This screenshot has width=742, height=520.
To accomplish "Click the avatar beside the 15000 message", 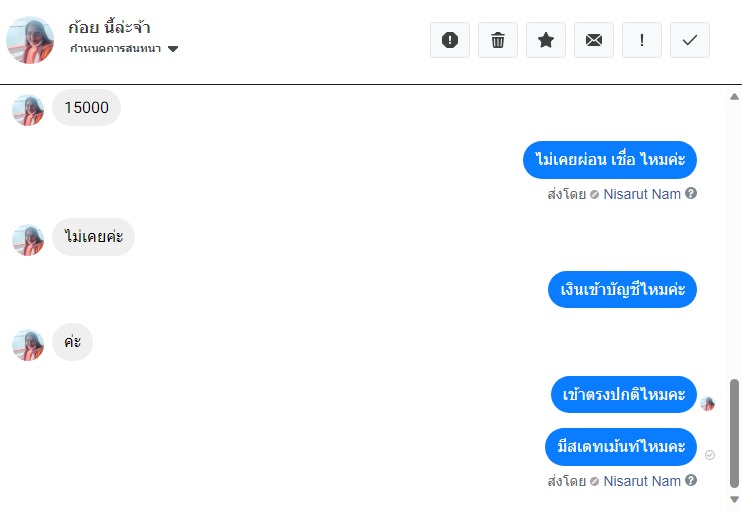I will coord(28,110).
